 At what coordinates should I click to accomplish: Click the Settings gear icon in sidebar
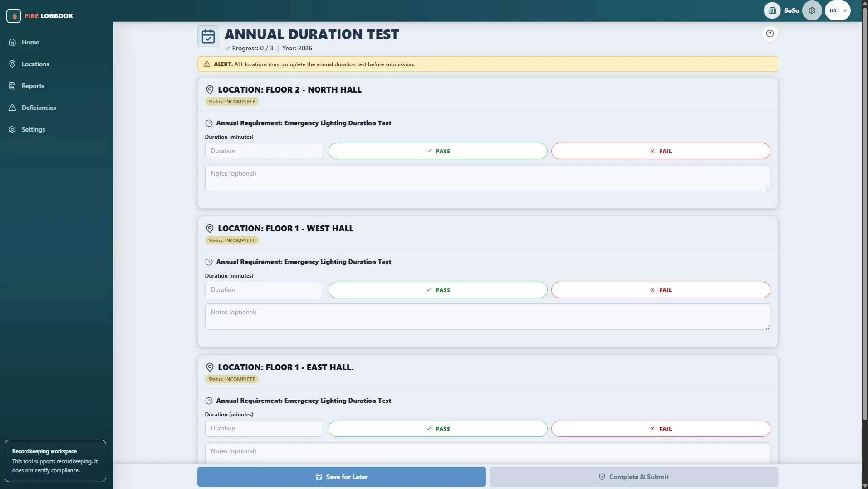[x=12, y=129]
